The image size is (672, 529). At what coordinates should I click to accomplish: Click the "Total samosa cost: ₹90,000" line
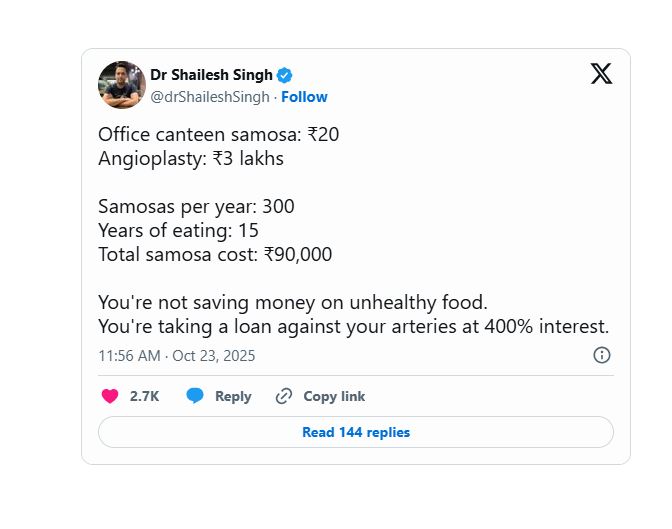point(215,255)
